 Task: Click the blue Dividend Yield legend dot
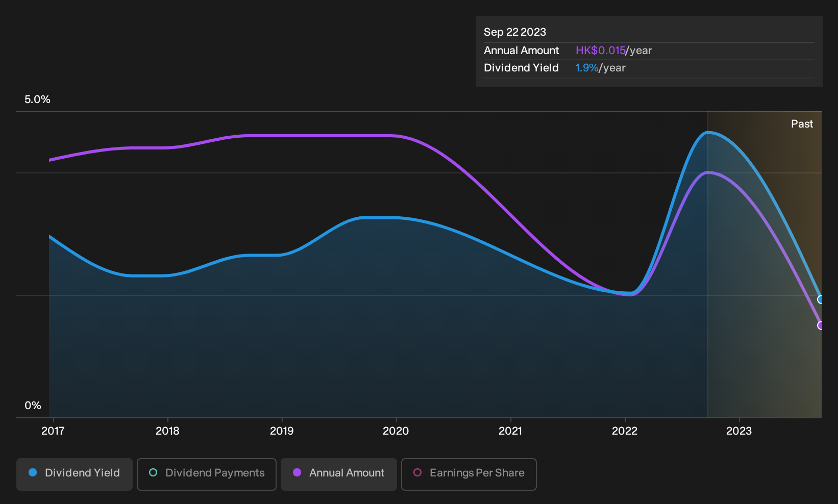(x=33, y=472)
